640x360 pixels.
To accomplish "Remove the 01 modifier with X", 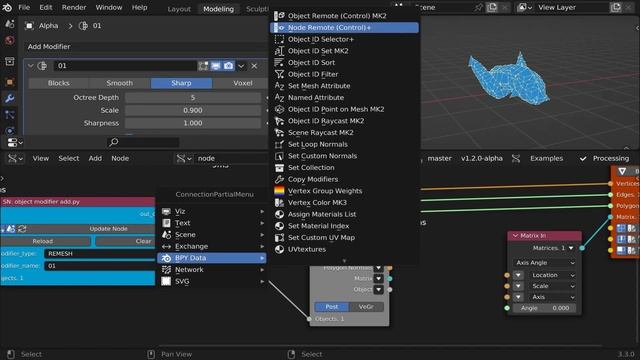I will [254, 66].
